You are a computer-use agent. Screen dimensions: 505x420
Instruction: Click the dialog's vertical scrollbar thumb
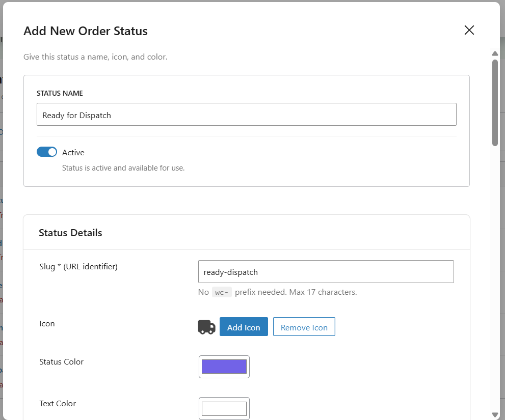pos(495,102)
